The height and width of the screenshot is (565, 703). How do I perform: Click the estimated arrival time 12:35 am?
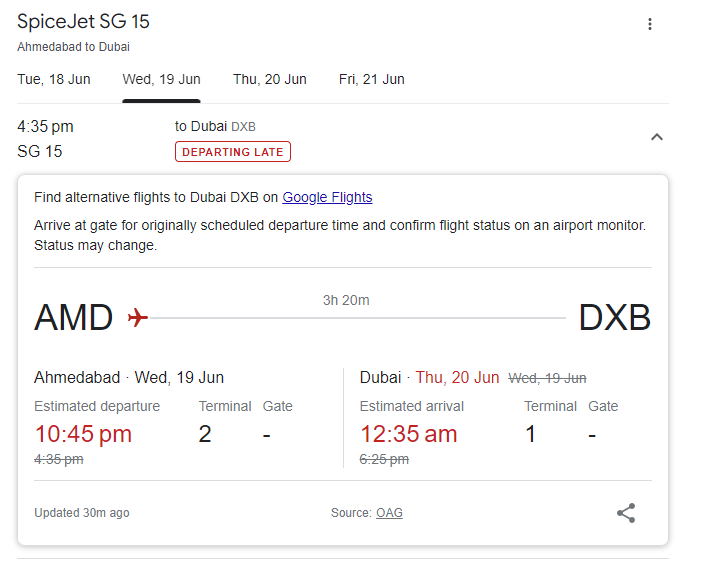(x=408, y=434)
